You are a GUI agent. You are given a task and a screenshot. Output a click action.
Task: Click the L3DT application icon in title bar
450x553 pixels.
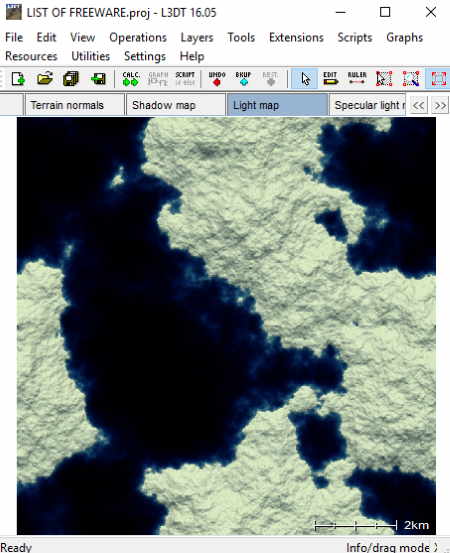(x=14, y=12)
